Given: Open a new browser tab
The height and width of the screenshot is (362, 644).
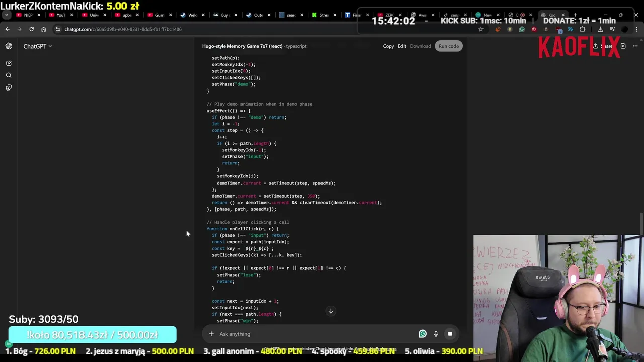Looking at the screenshot, I should pos(575,15).
